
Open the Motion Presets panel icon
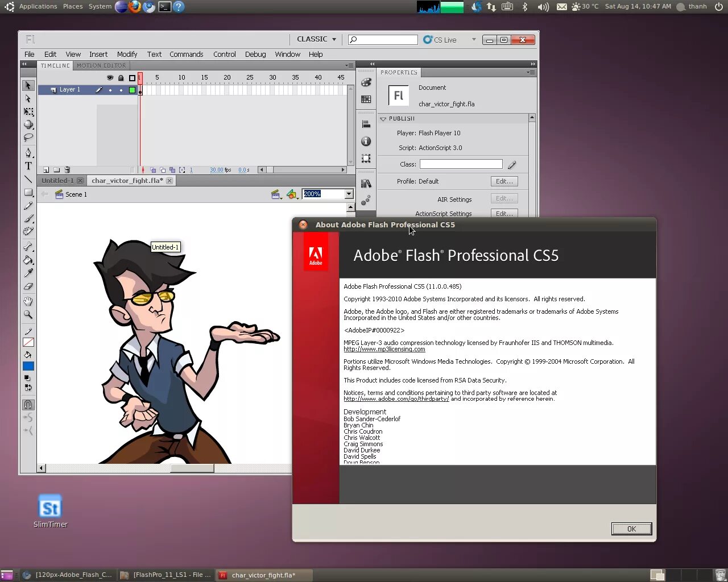[366, 200]
